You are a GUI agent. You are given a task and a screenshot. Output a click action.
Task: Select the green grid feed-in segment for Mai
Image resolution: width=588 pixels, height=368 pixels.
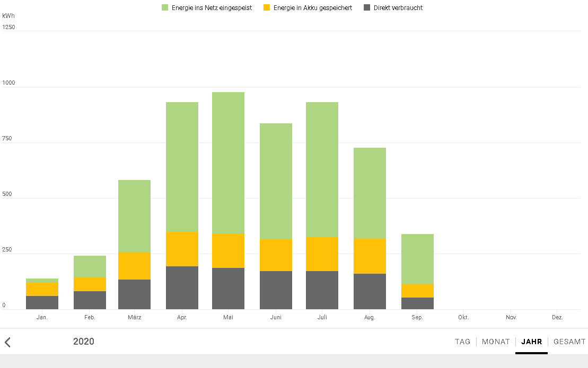click(228, 163)
